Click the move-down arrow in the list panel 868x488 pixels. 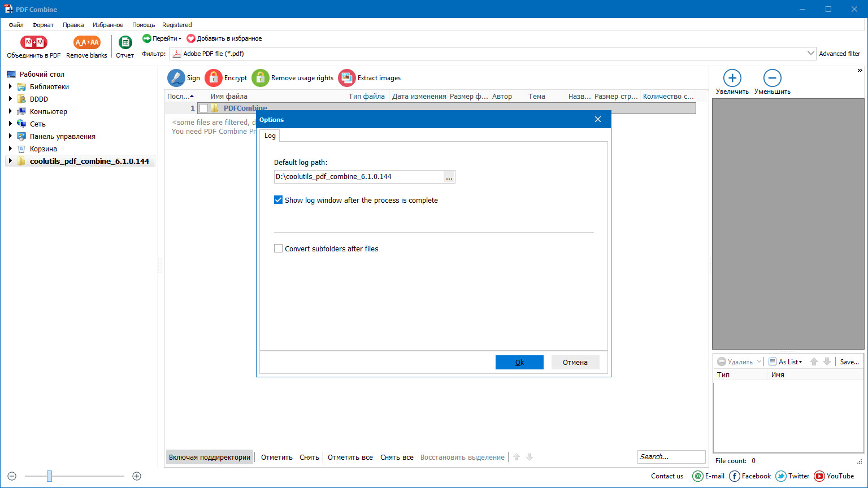[827, 361]
